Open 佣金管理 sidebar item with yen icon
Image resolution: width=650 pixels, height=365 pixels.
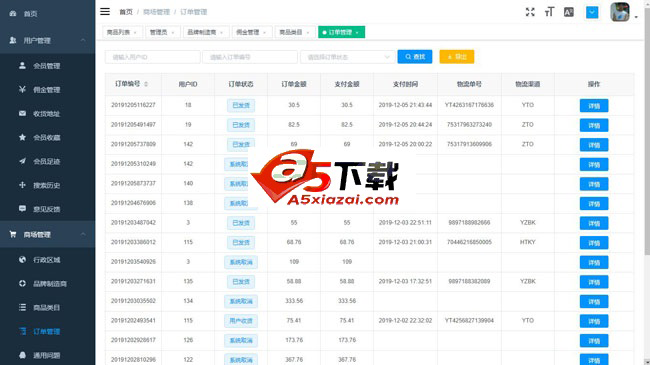tap(47, 90)
